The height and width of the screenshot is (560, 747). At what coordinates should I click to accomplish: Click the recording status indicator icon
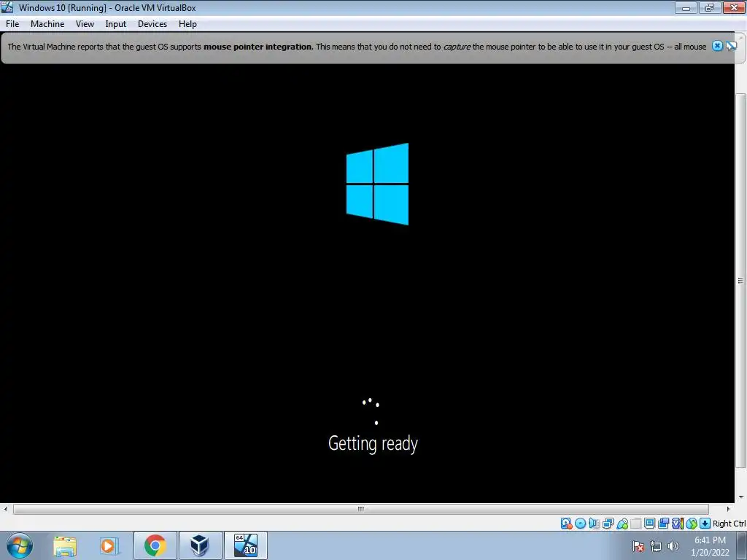[x=663, y=524]
